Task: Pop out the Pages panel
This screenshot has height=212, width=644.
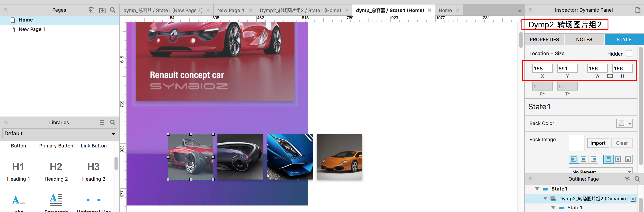Action: [6, 10]
